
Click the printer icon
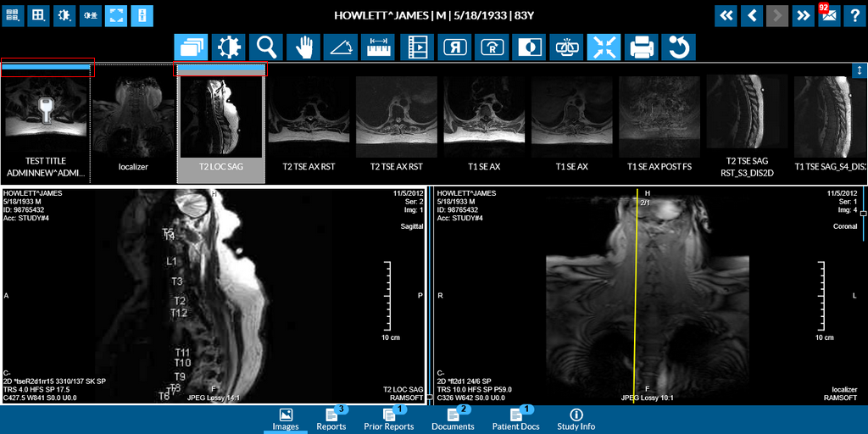[642, 47]
